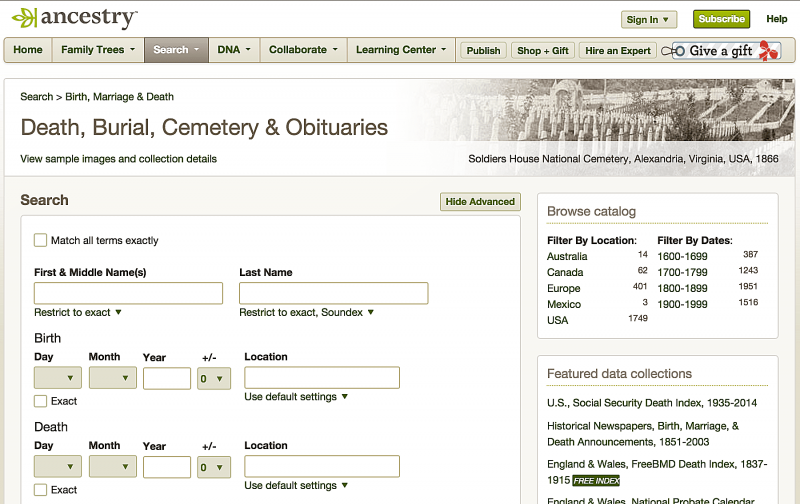Click the Death Location field
The width and height of the screenshot is (800, 504).
[322, 466]
